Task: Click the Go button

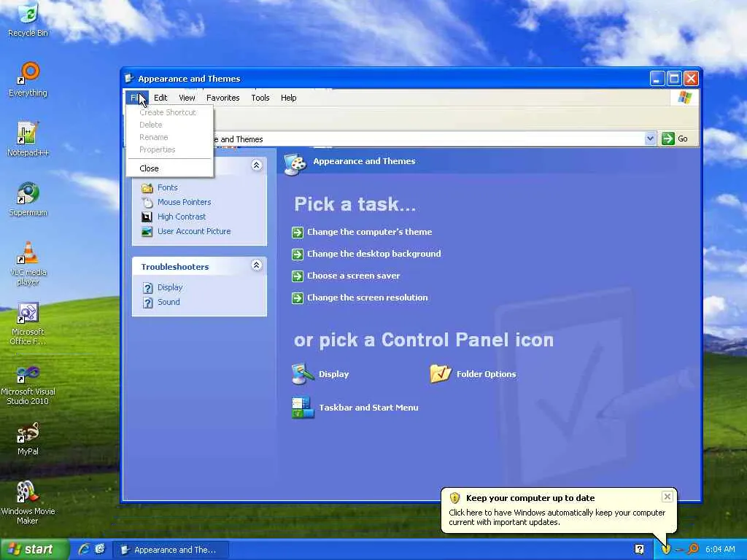Action: pos(676,139)
